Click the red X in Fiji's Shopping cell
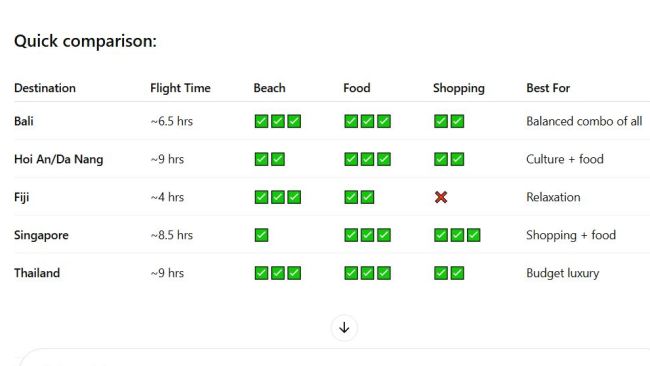Screen dimensions: 650x366 pos(441,197)
